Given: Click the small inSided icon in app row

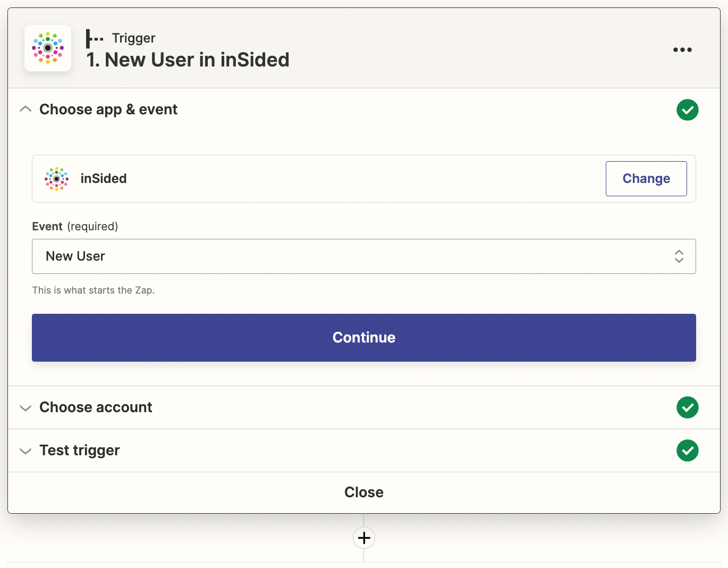Looking at the screenshot, I should (x=56, y=179).
